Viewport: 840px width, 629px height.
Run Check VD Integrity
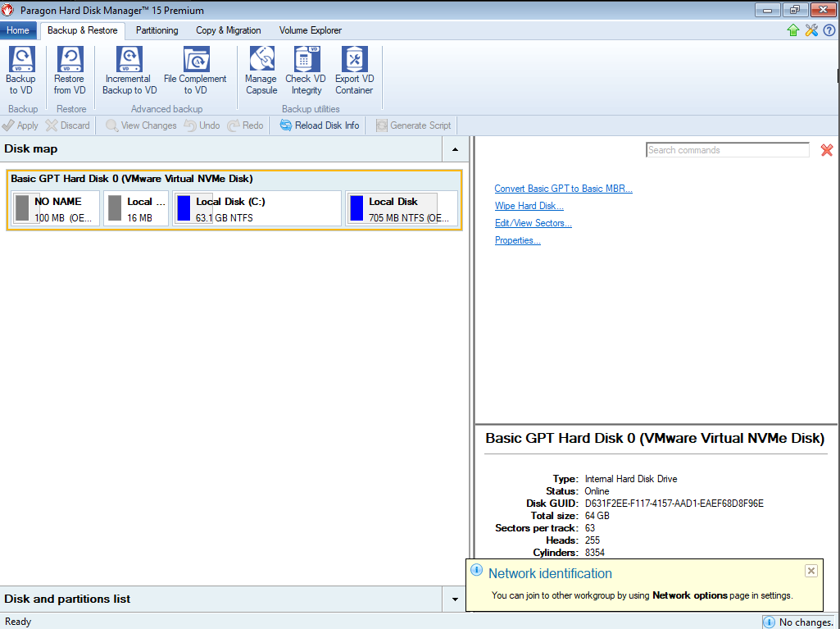click(x=306, y=71)
